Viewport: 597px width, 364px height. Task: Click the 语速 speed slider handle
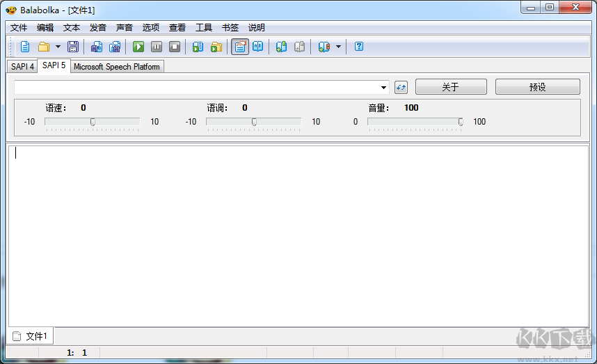pos(93,122)
